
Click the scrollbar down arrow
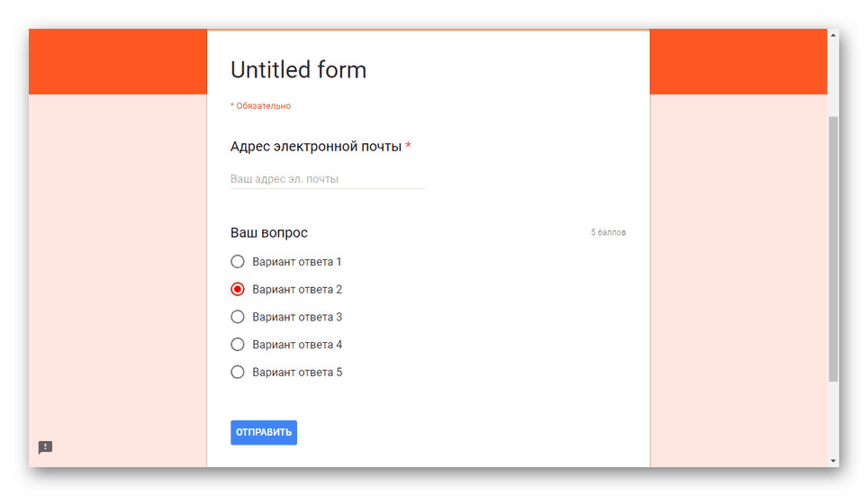coord(833,461)
